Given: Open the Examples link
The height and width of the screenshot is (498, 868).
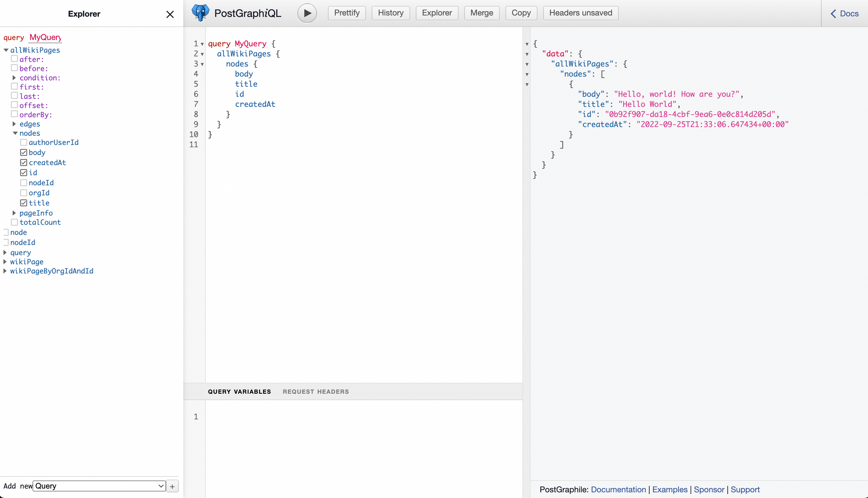Looking at the screenshot, I should point(670,490).
